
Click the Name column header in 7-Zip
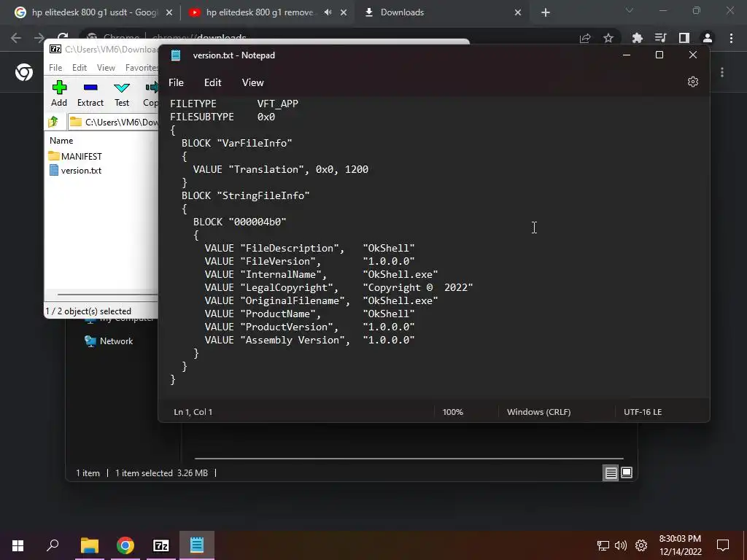[61, 141]
